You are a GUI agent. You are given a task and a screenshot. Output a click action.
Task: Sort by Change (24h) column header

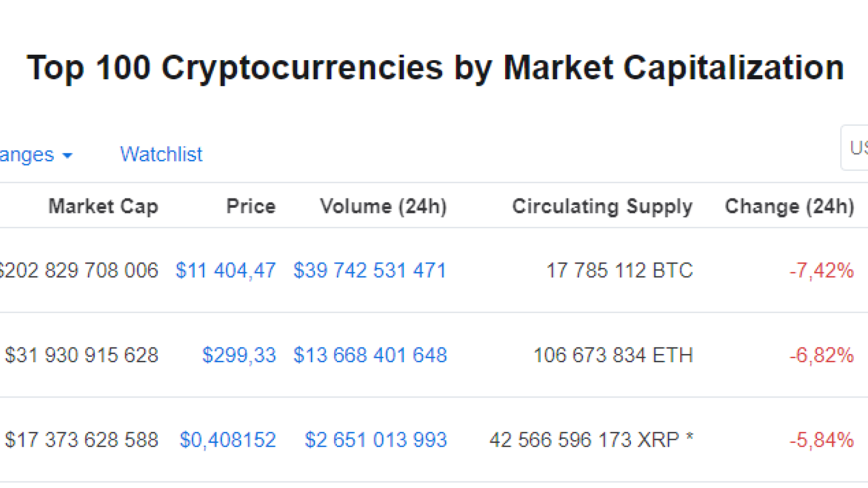(x=790, y=207)
